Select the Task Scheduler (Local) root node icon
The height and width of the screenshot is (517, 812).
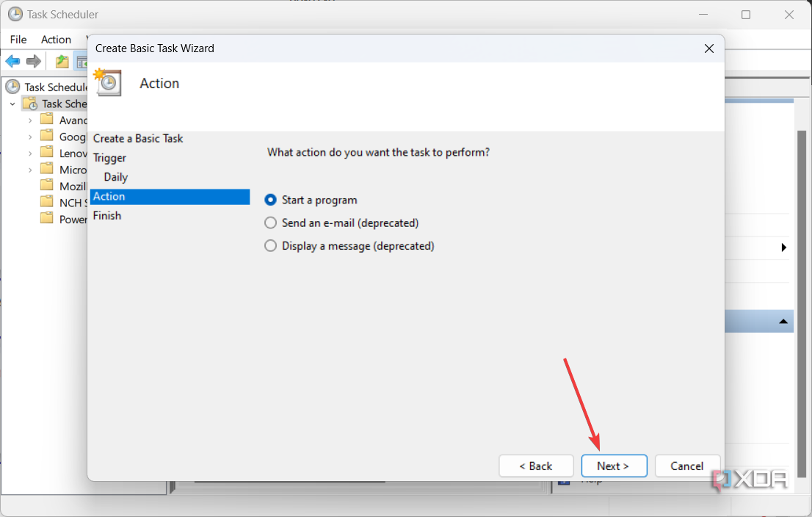pos(13,87)
